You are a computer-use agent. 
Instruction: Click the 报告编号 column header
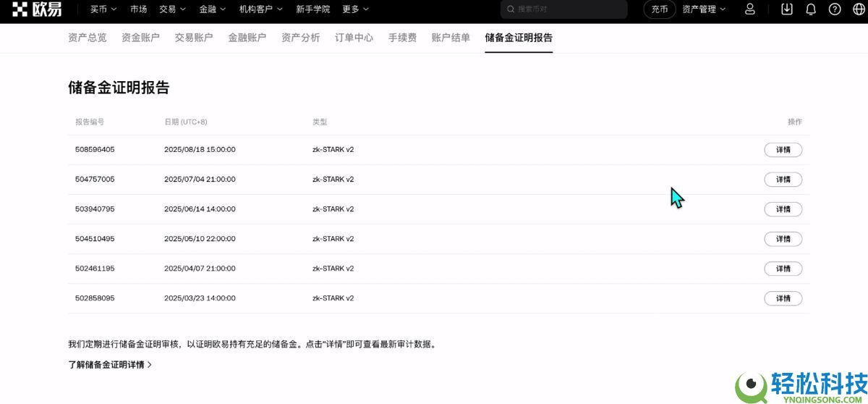pyautogui.click(x=90, y=122)
